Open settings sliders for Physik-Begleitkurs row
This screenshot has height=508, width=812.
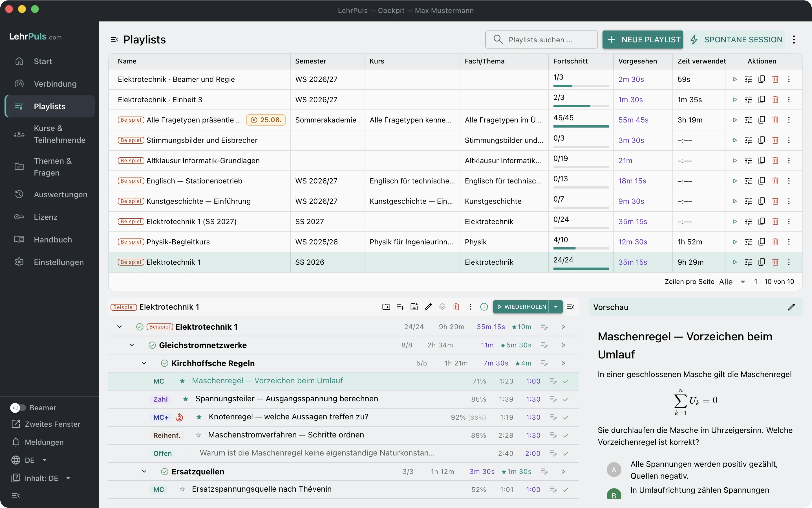[748, 242]
